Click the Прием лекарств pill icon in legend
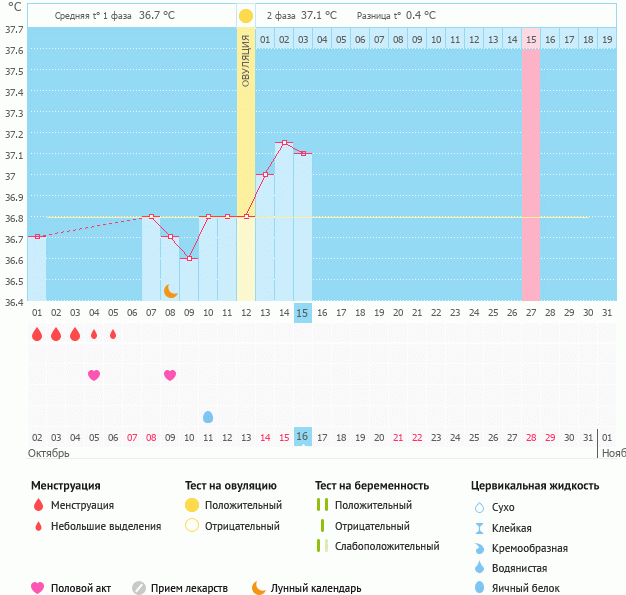The height and width of the screenshot is (595, 626). pos(139,588)
